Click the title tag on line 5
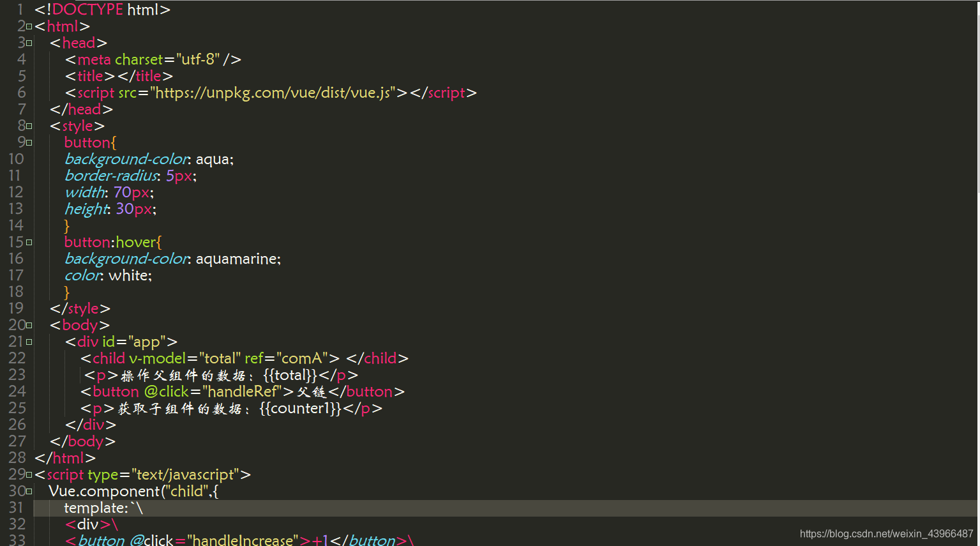The height and width of the screenshot is (546, 980). (x=90, y=76)
